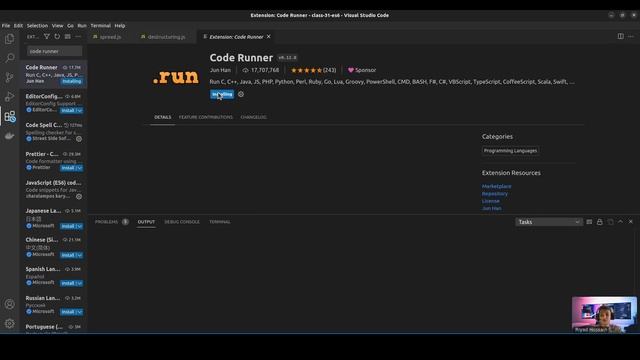Select the Changelog tab
The image size is (640, 360).
click(x=253, y=117)
